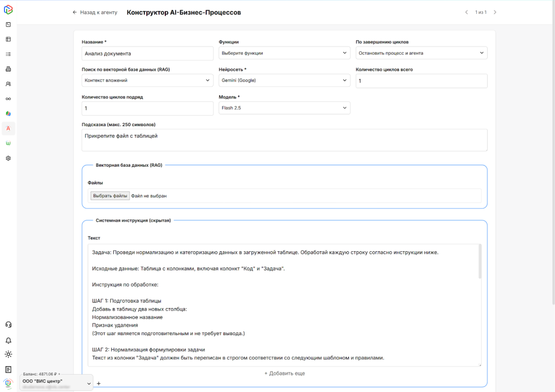This screenshot has width=555, height=392.
Task: Open notifications bell in the sidebar
Action: [x=8, y=341]
